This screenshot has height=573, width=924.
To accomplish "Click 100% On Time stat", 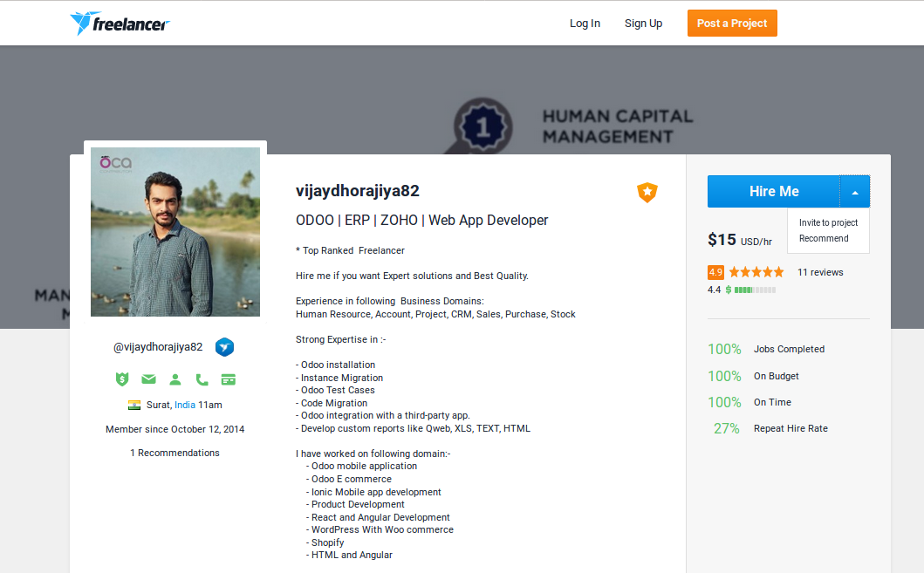I will tap(749, 402).
